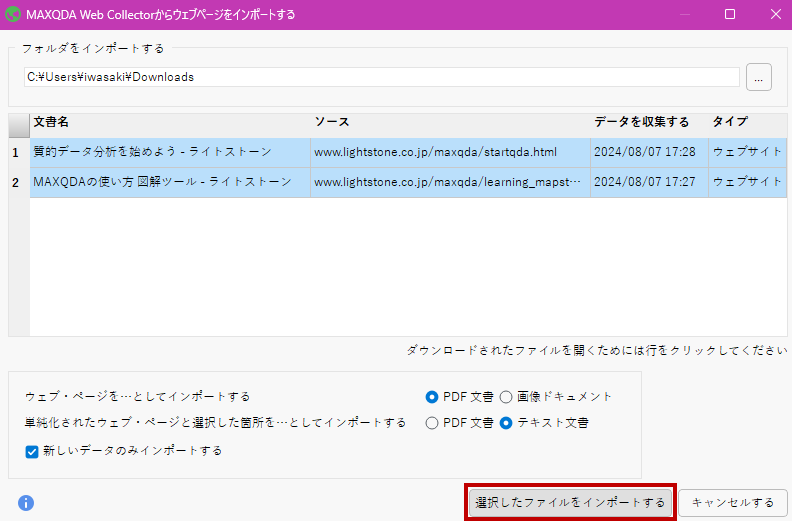This screenshot has width=792, height=521.
Task: Select PDF 文書 for 単純化されたウェブ・ページ import
Action: pos(431,423)
